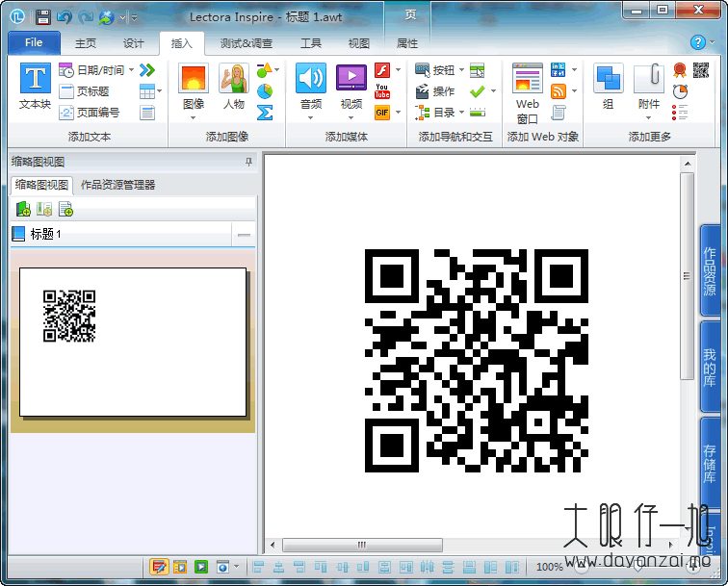
Task: Open the 工具 (Tools) ribbon tab
Action: [x=311, y=43]
